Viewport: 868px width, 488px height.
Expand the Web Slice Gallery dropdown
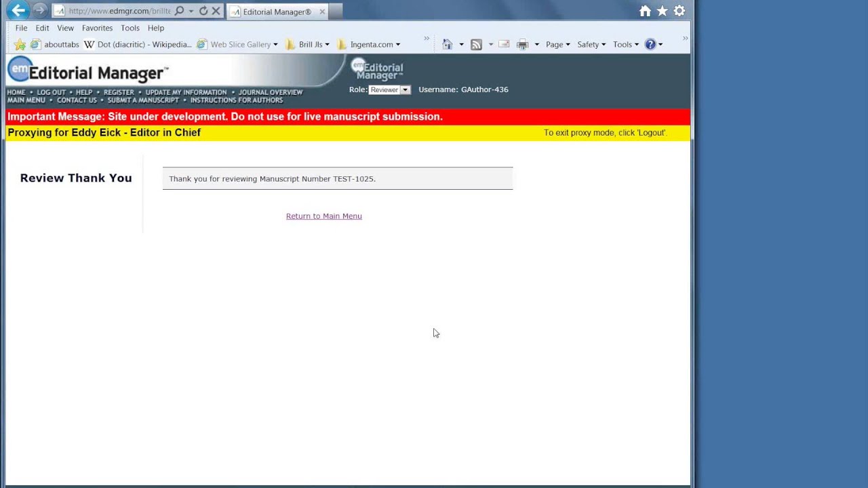click(x=275, y=45)
